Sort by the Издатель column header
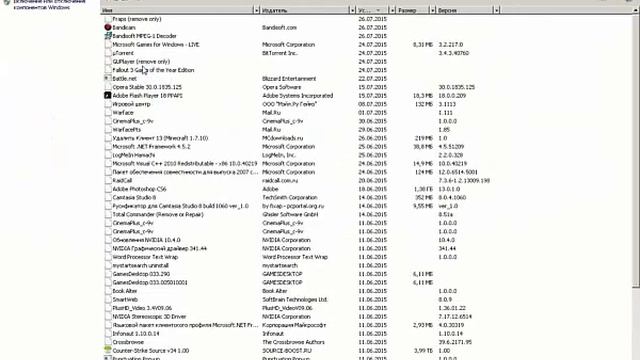640x360 pixels. click(304, 10)
